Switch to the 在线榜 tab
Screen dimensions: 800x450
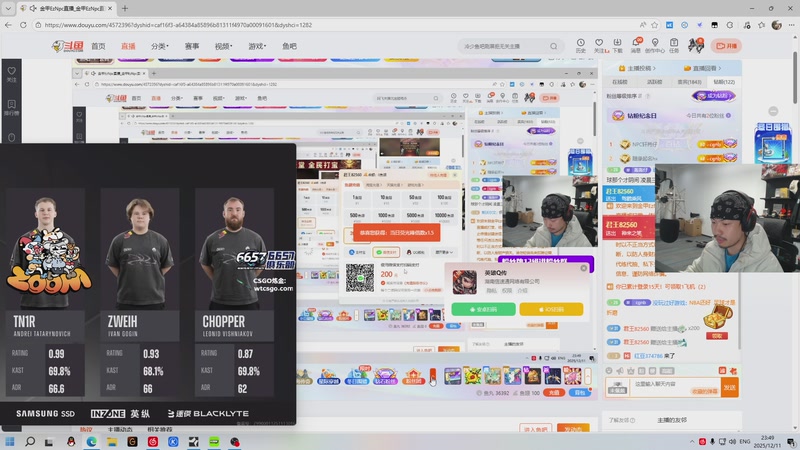point(619,82)
